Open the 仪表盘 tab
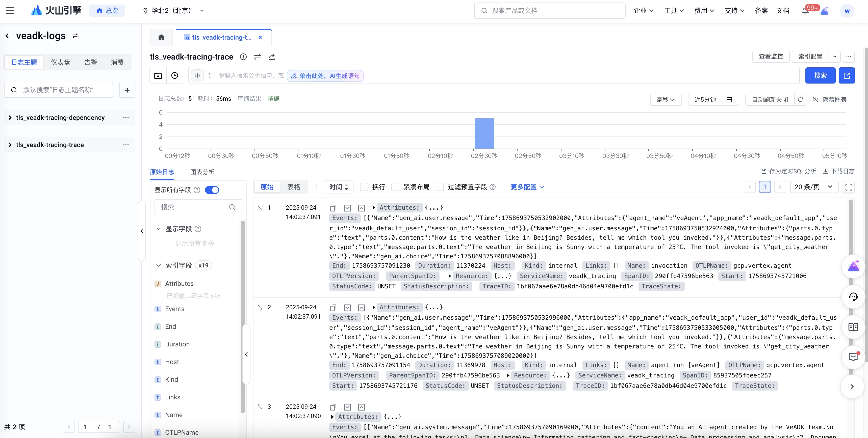This screenshot has height=438, width=868. pos(61,62)
